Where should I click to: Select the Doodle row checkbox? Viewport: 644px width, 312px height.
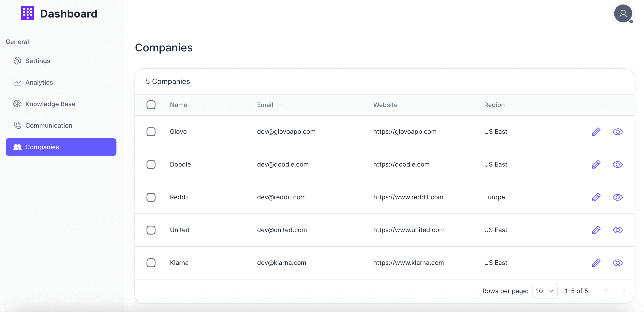pyautogui.click(x=151, y=164)
